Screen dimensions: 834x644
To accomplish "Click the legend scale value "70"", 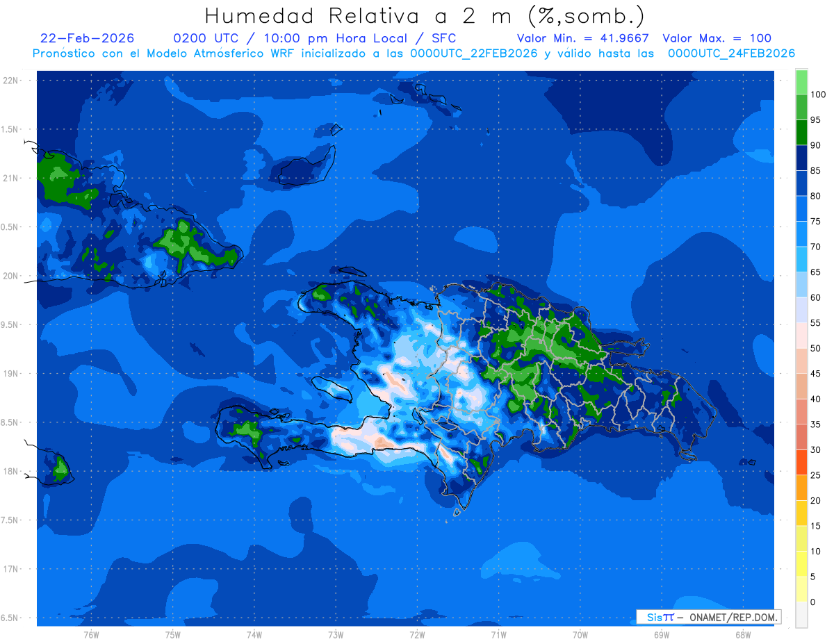I will click(816, 247).
